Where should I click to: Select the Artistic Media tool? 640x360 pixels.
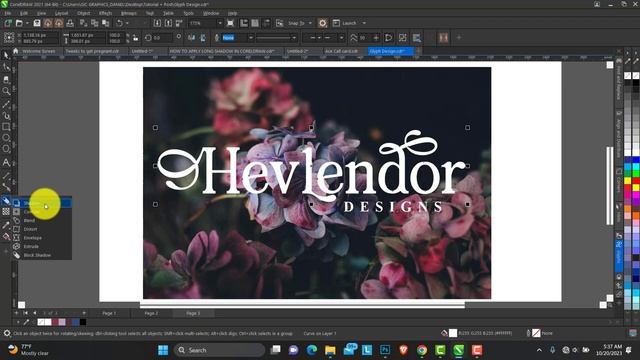click(6, 116)
